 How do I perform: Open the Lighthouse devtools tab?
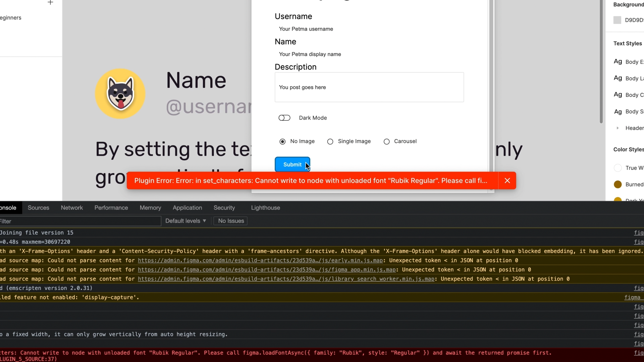[265, 208]
